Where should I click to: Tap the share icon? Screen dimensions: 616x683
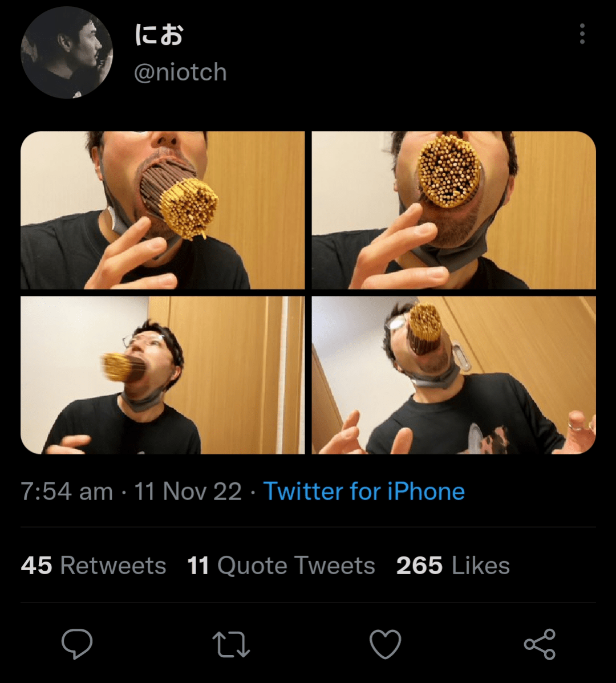coord(540,644)
